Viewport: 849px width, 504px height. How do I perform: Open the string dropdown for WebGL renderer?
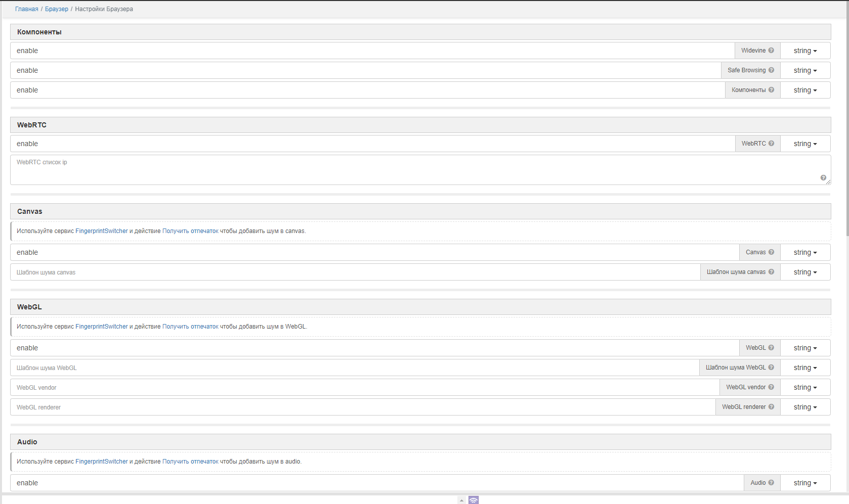(x=804, y=407)
